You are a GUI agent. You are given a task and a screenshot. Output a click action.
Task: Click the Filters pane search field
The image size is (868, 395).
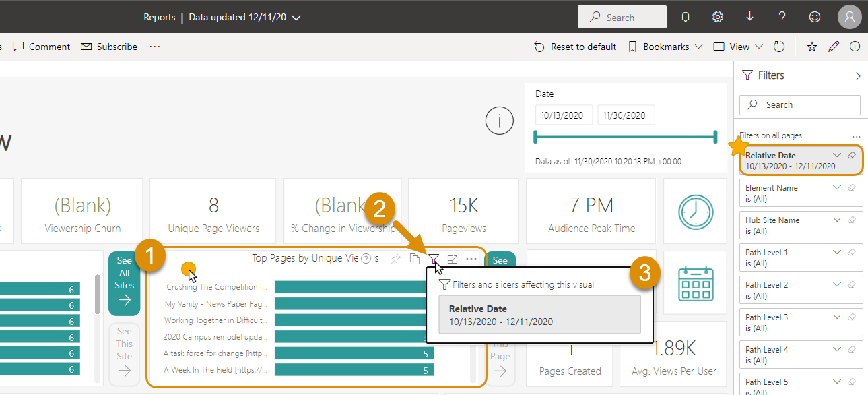click(800, 105)
